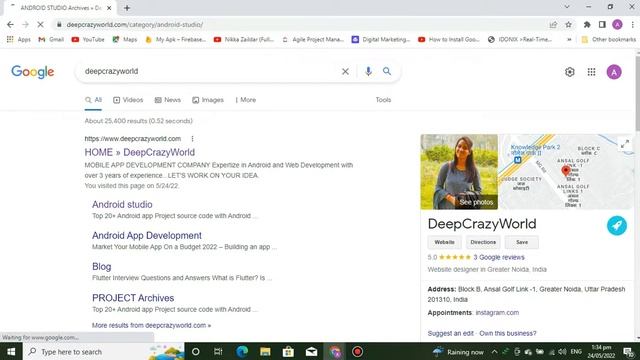The image size is (640, 360).
Task: Click More results from deepcrazyworld.com
Action: click(x=151, y=325)
